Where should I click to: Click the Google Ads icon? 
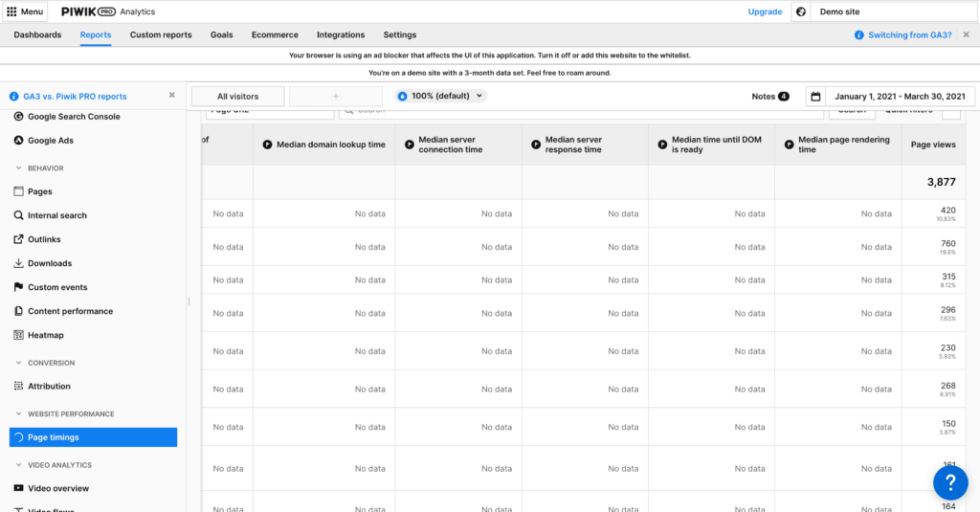click(x=19, y=141)
